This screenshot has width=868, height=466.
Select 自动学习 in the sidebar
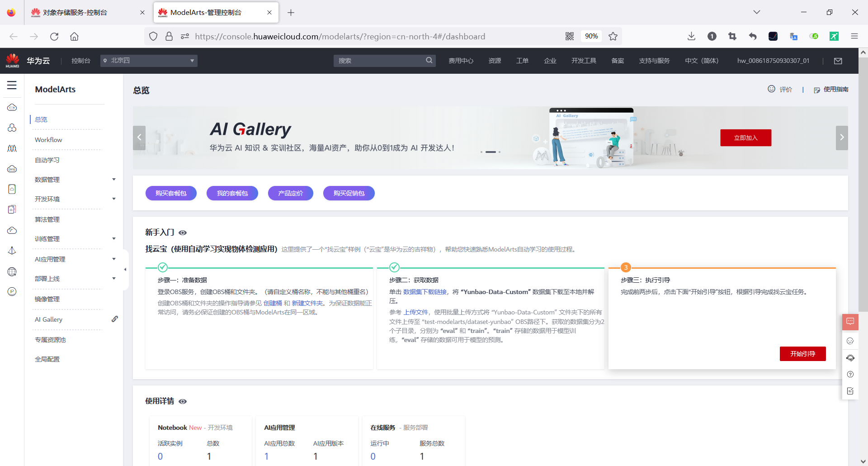pyautogui.click(x=47, y=160)
